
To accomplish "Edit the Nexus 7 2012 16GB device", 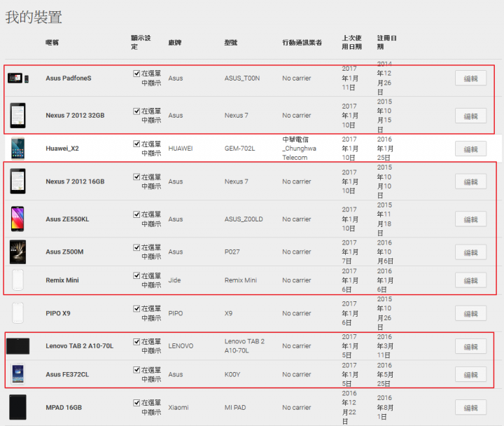I will [470, 181].
